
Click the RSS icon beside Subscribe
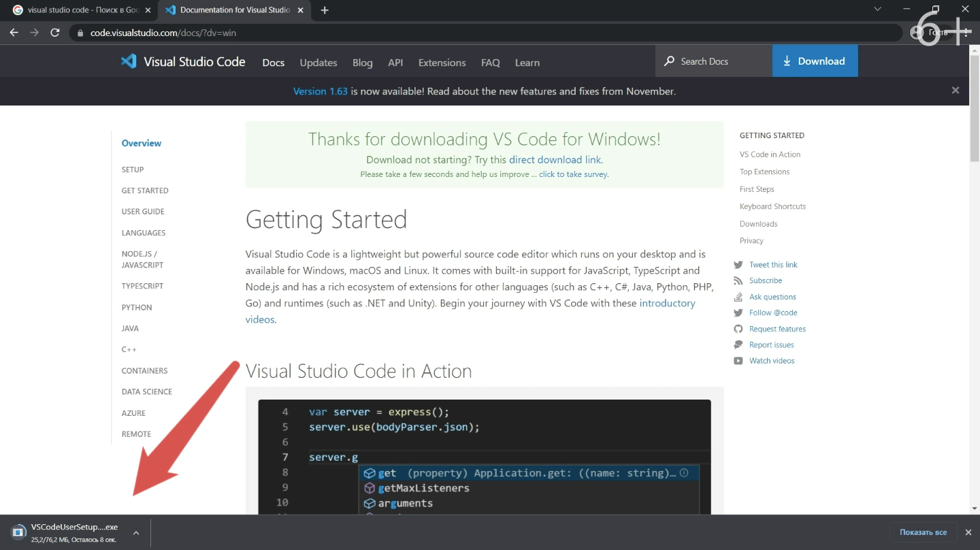[x=738, y=280]
